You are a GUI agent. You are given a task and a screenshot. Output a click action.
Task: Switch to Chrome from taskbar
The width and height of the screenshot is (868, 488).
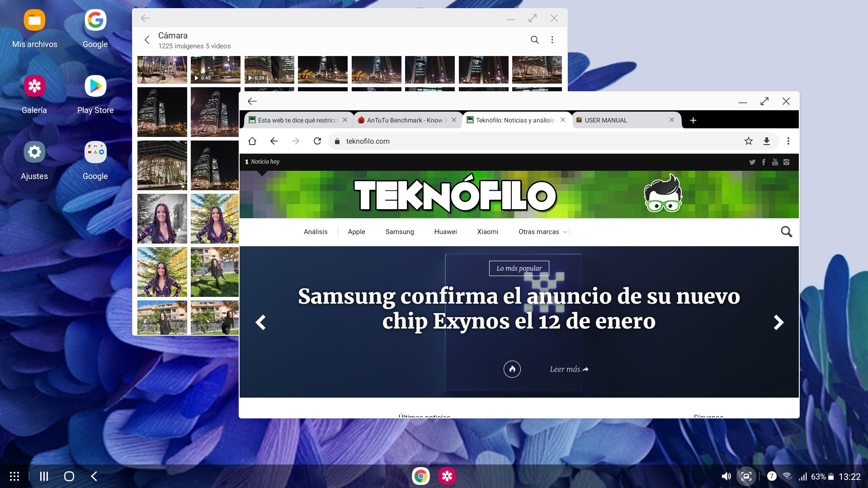point(421,476)
